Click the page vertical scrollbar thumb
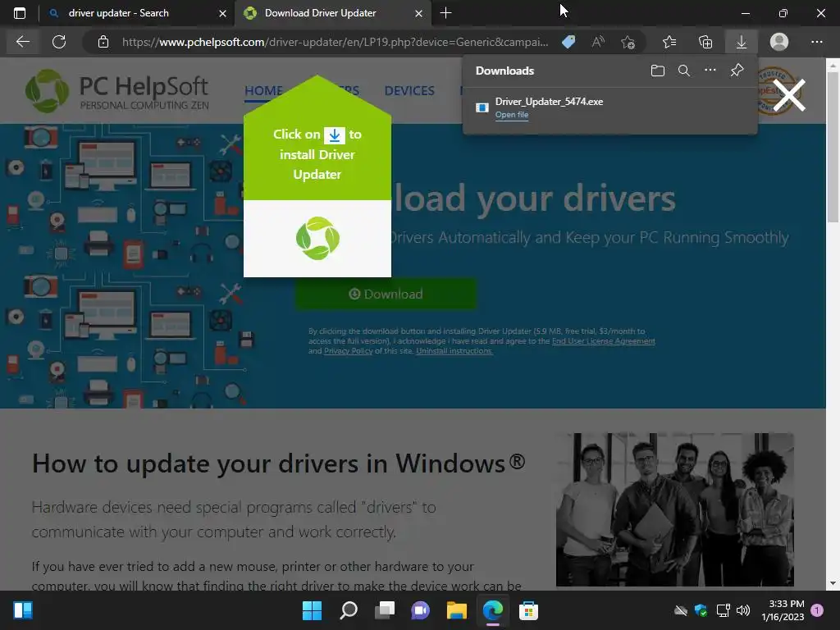The image size is (840, 630). tap(833, 146)
